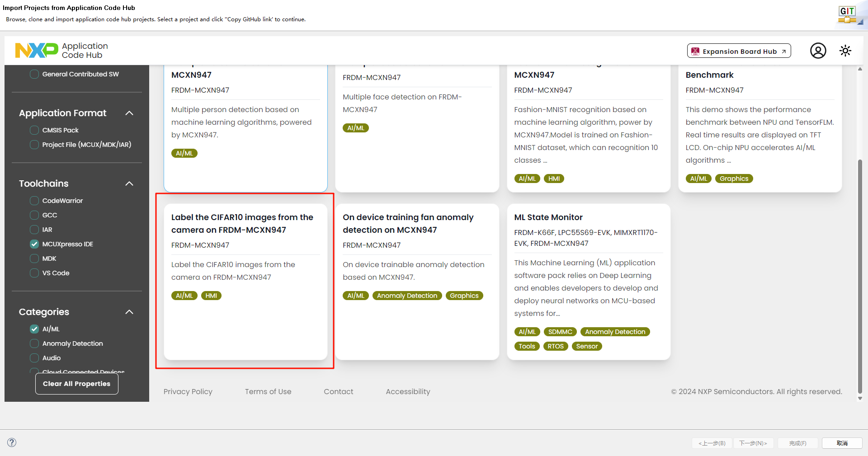
Task: Click Graphics tag on Benchmark card
Action: 734,179
